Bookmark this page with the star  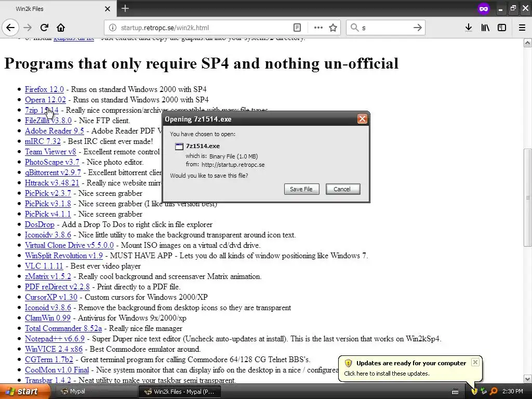pos(333,28)
